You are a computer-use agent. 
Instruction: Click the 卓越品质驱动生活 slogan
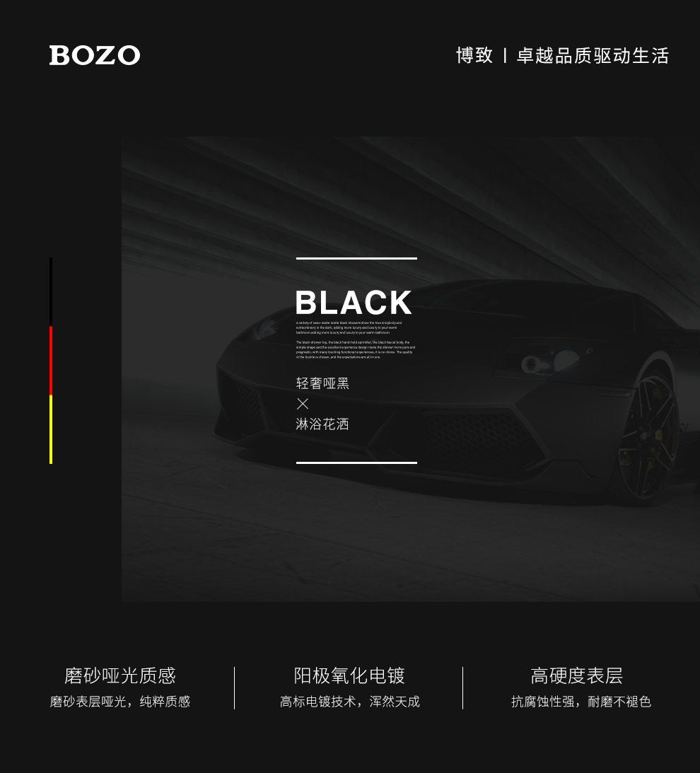tap(593, 55)
